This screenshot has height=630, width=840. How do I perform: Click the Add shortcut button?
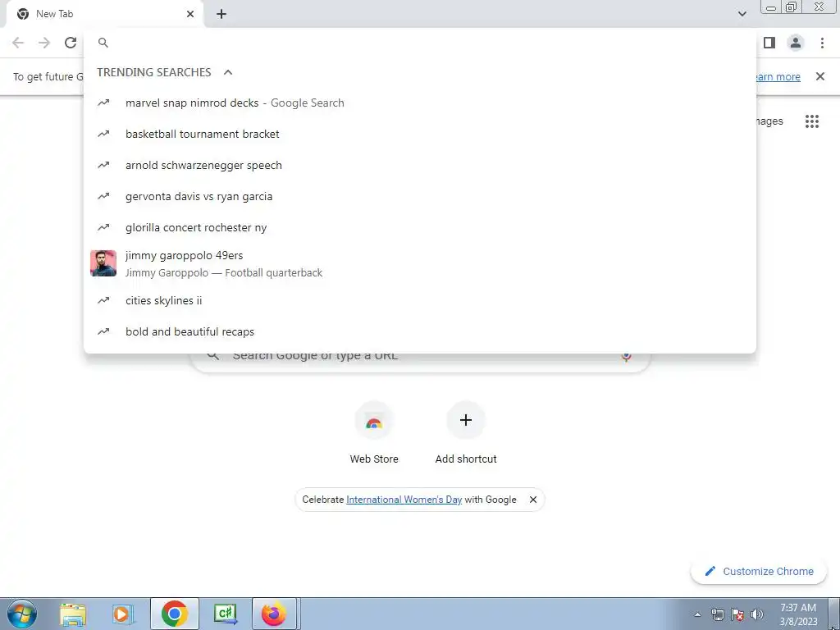point(466,433)
